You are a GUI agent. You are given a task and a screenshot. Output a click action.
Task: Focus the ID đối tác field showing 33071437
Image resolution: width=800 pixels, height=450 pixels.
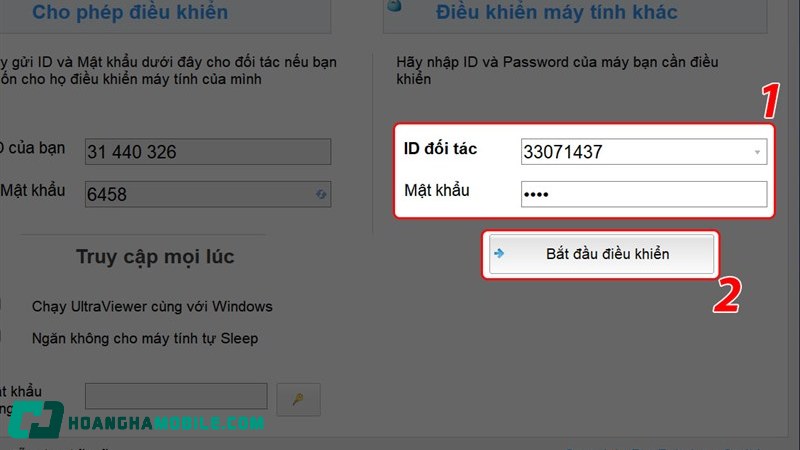[x=643, y=152]
